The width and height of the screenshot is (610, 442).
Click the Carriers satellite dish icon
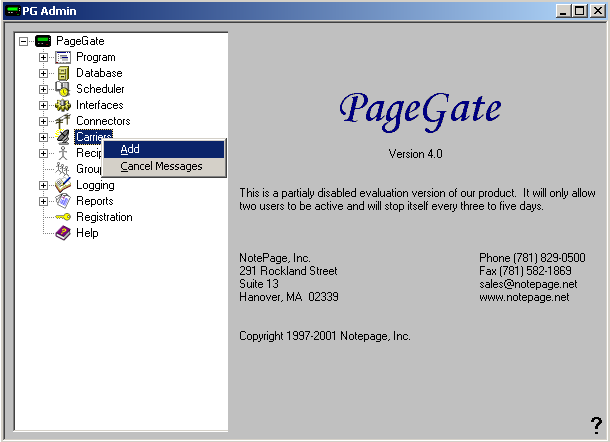pos(63,137)
